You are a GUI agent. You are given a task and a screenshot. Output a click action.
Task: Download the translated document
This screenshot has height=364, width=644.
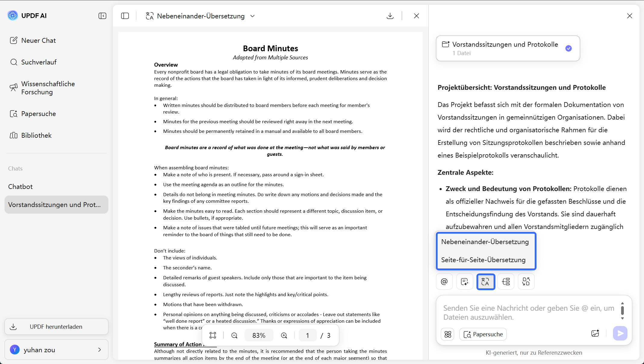(390, 16)
